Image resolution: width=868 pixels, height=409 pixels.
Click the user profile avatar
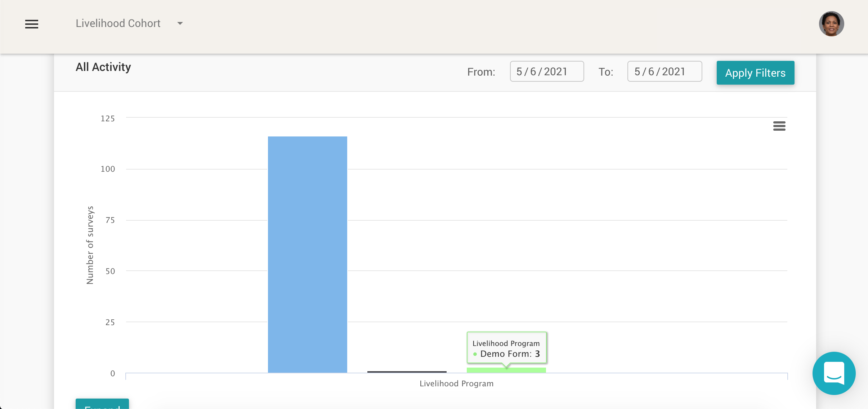[831, 24]
